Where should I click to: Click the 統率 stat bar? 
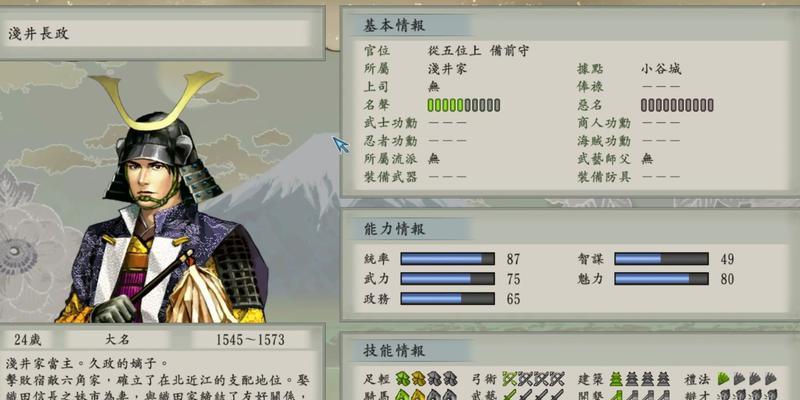[x=447, y=259]
